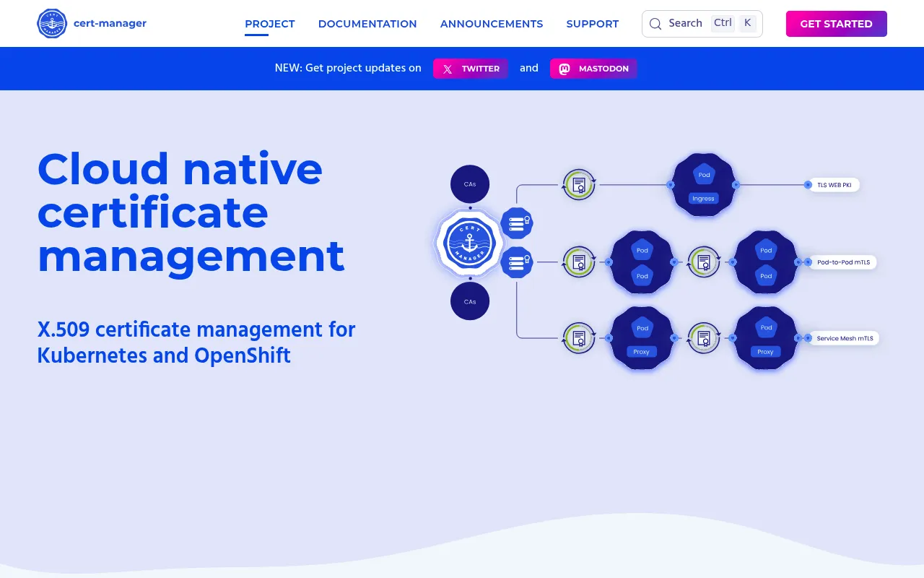Screen dimensions: 924x578
Task: Click the GET STARTED button
Action: [x=837, y=24]
